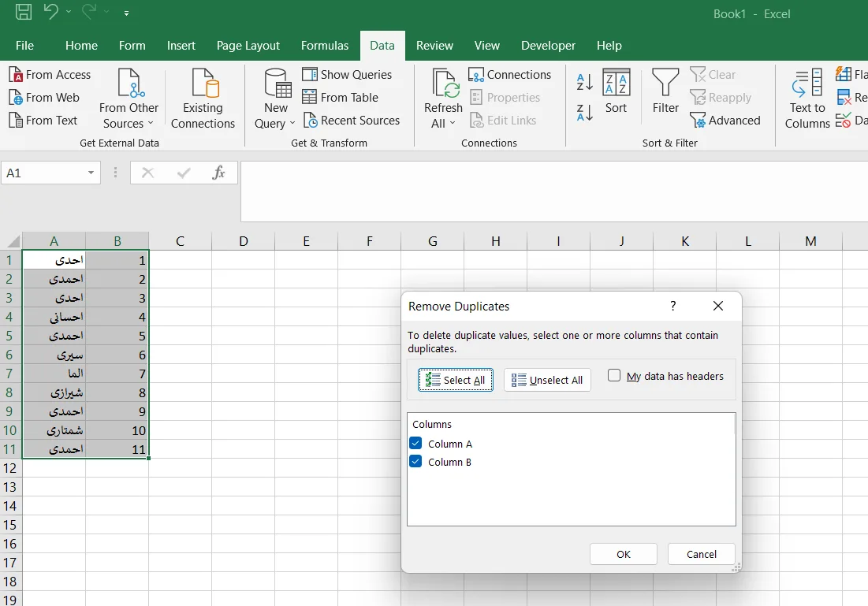Select column F header
Image resolution: width=868 pixels, height=606 pixels.
point(369,241)
